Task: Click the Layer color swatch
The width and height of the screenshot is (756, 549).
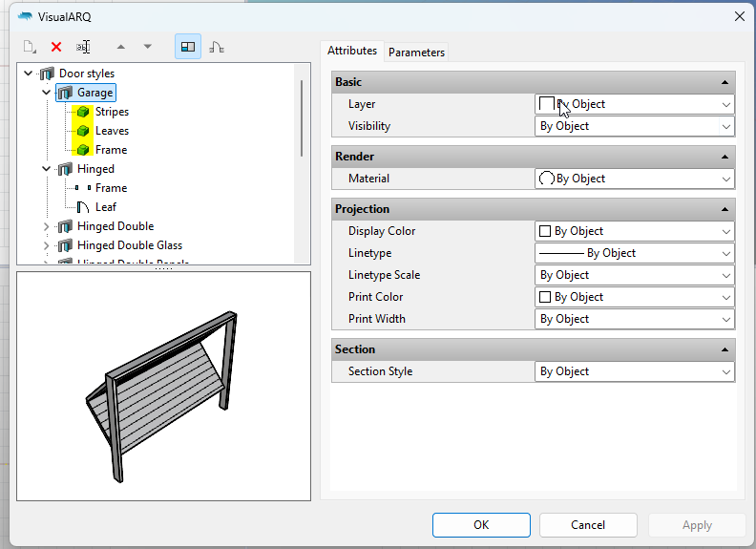Action: tap(546, 104)
